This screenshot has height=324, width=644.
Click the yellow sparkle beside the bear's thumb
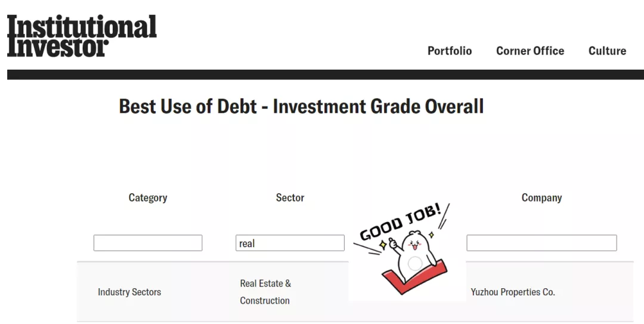pyautogui.click(x=383, y=245)
